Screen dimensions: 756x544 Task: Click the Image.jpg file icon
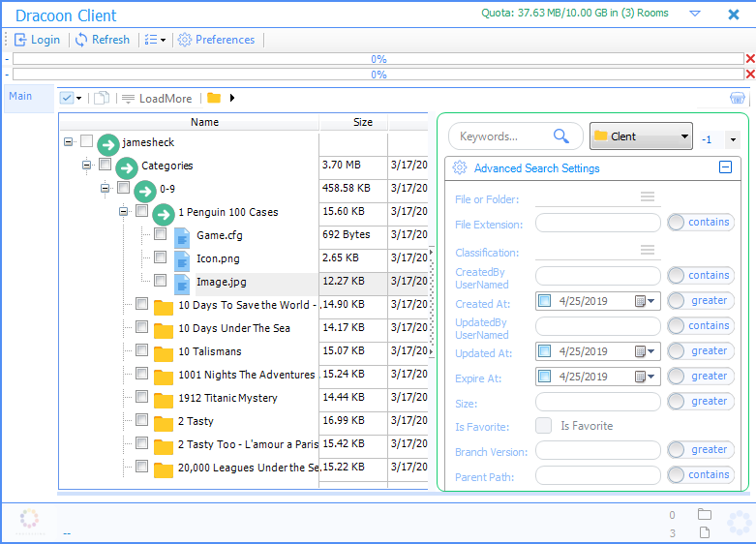click(x=182, y=284)
